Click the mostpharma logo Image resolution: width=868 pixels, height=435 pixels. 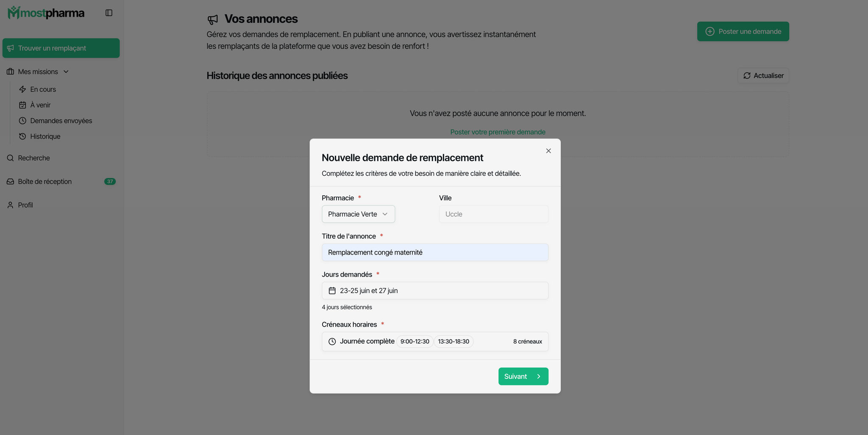46,13
